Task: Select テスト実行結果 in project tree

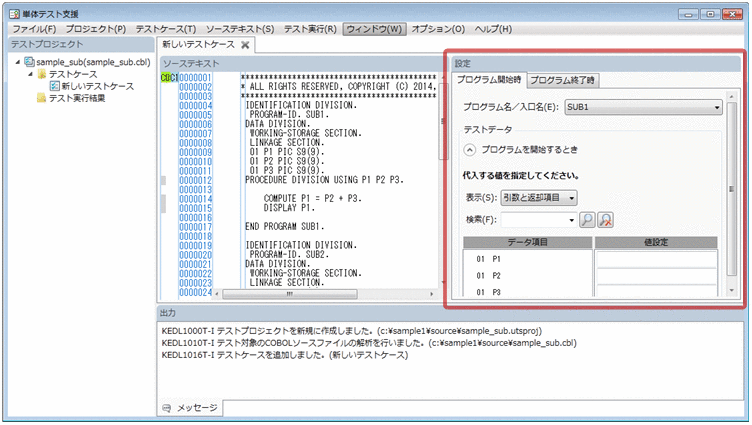Action: click(77, 98)
